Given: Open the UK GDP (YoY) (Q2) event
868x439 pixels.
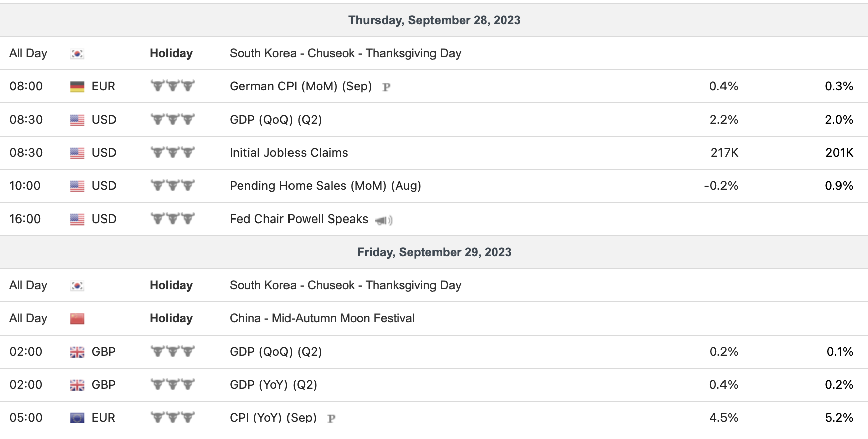Looking at the screenshot, I should click(273, 385).
